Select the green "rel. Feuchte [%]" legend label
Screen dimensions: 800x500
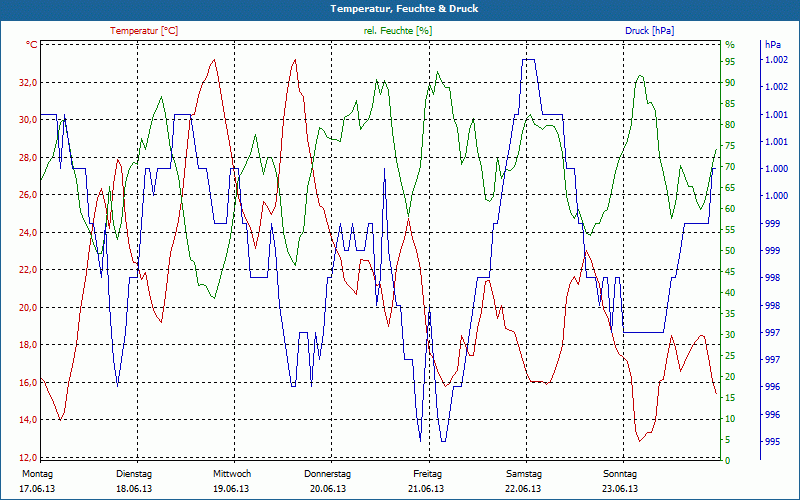[x=397, y=31]
